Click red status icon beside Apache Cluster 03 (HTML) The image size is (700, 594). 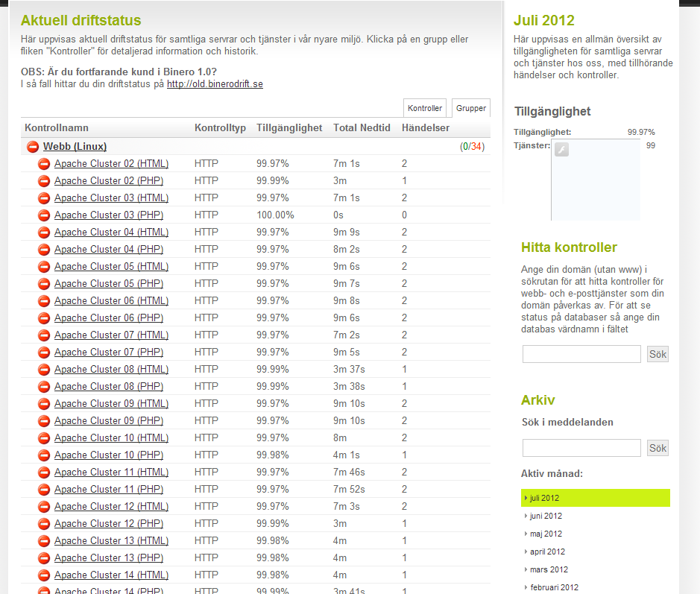click(44, 198)
